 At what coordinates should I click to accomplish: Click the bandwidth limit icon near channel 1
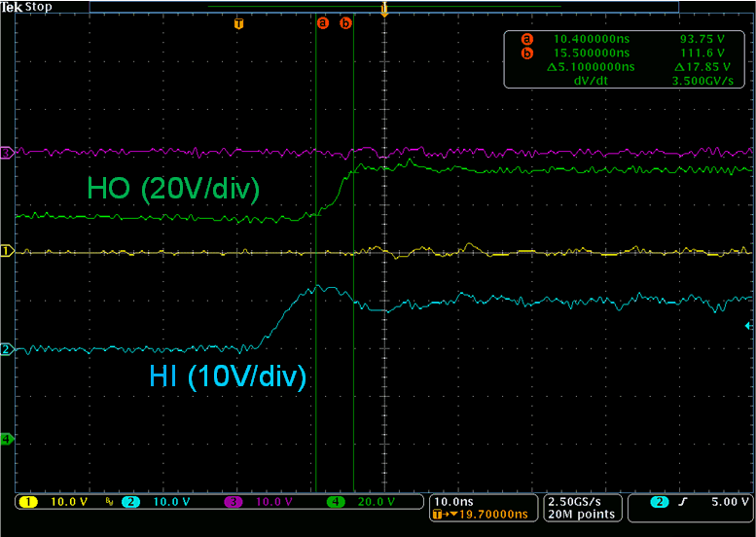[x=109, y=502]
